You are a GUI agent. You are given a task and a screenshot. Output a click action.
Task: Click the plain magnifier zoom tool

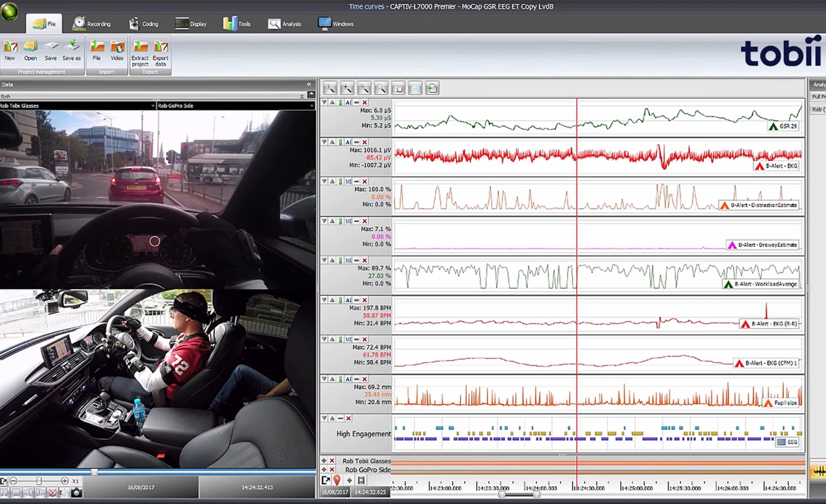coord(381,88)
